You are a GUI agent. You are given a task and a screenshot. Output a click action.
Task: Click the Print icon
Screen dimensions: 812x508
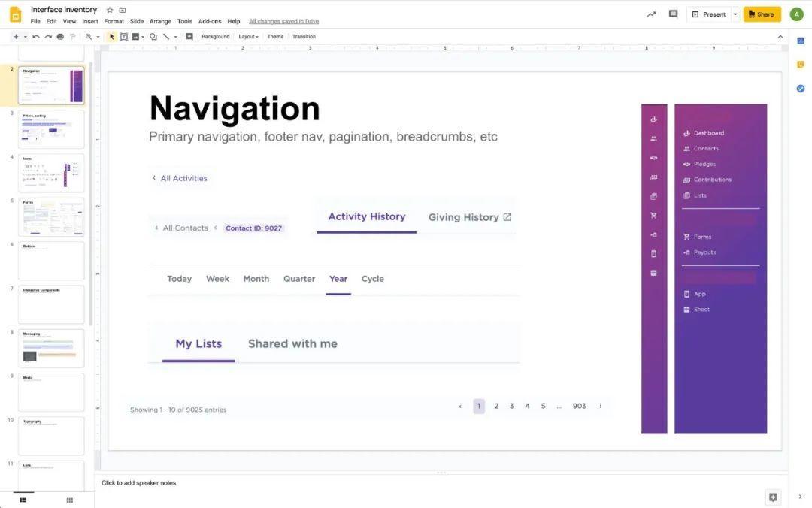tap(60, 37)
